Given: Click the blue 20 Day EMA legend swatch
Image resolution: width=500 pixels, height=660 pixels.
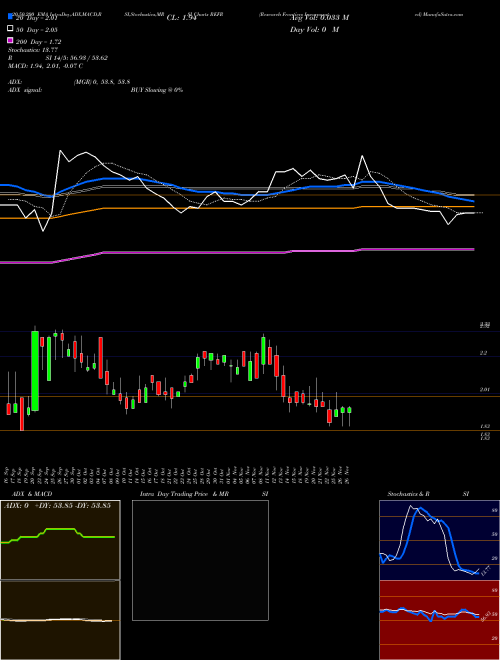Looking at the screenshot, I should tap(10, 16).
